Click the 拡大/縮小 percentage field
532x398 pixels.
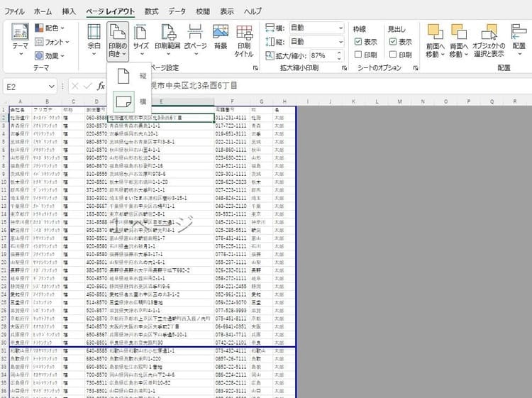click(322, 55)
